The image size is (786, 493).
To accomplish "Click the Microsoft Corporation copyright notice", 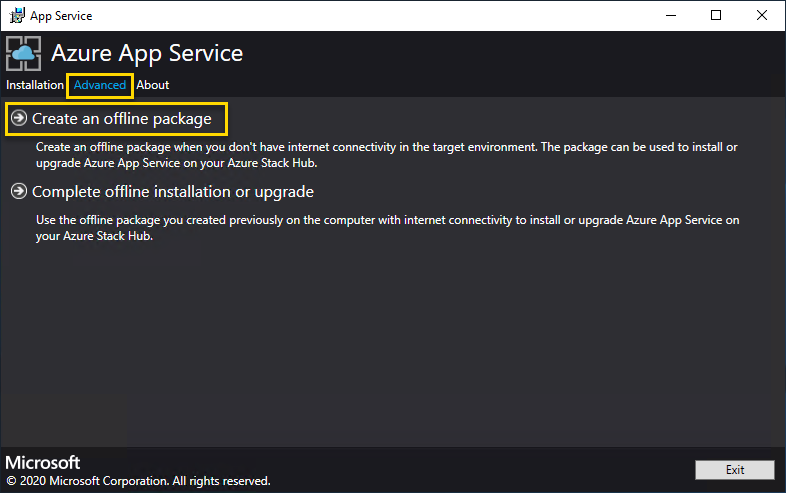I will pos(138,481).
